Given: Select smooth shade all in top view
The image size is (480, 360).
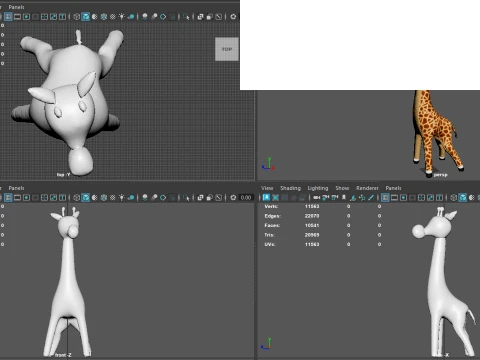Looking at the screenshot, I should [x=86, y=17].
